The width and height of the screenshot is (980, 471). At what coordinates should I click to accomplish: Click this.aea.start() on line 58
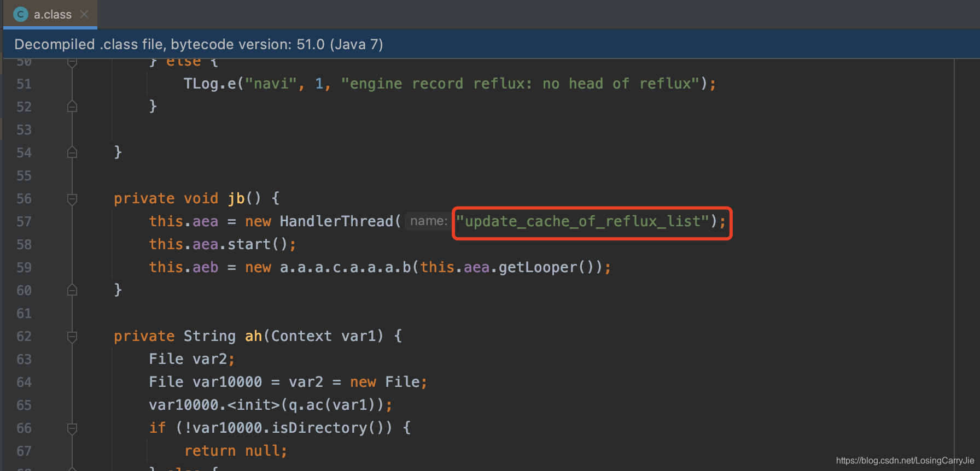click(223, 244)
